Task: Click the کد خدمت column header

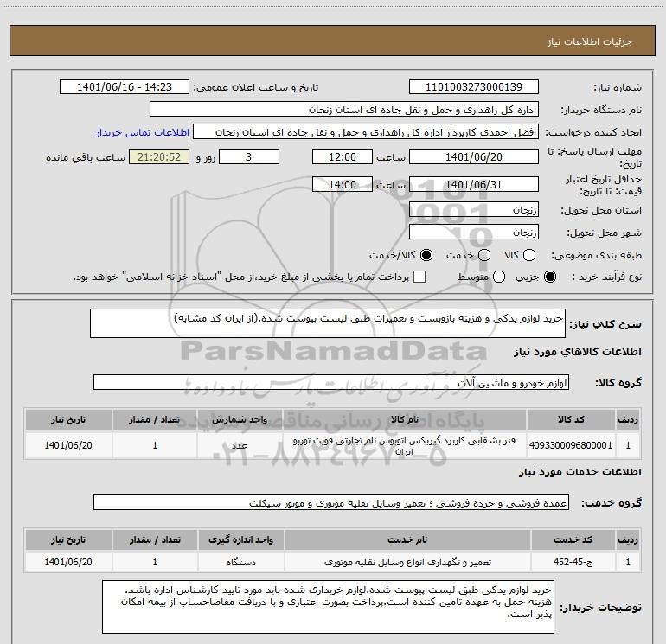Action: (573, 539)
